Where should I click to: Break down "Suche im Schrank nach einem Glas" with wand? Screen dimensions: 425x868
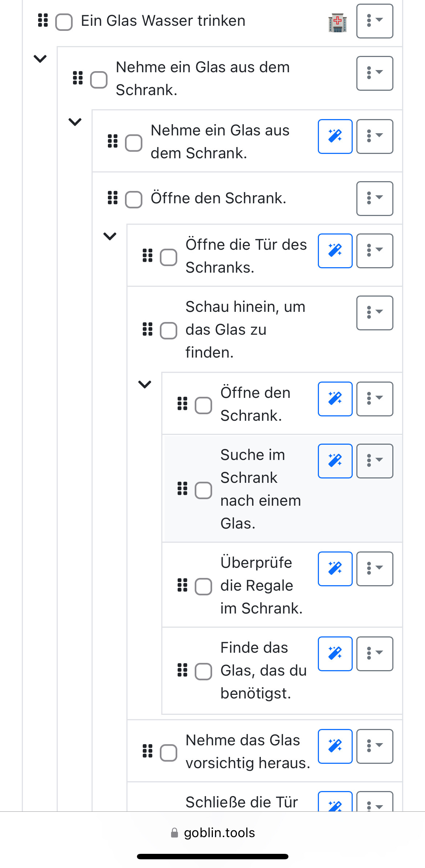(335, 461)
